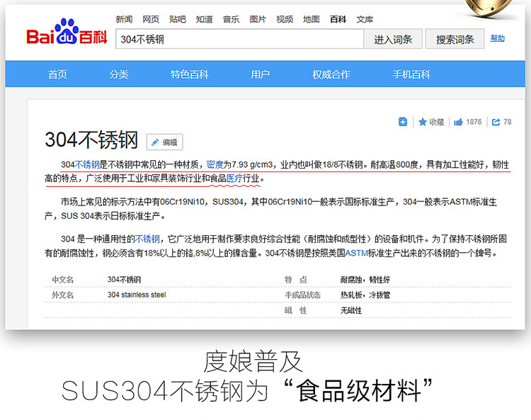Click the Baidu Baike logo

point(67,32)
